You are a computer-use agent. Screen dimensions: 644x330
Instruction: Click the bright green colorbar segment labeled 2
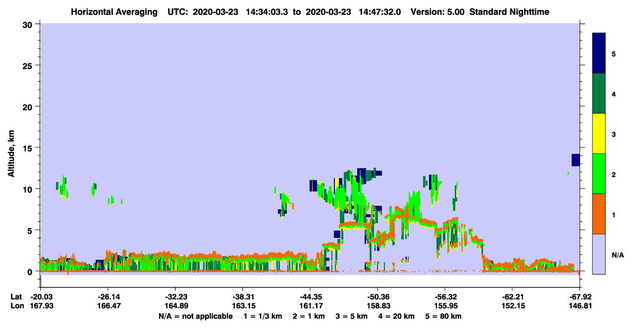599,174
